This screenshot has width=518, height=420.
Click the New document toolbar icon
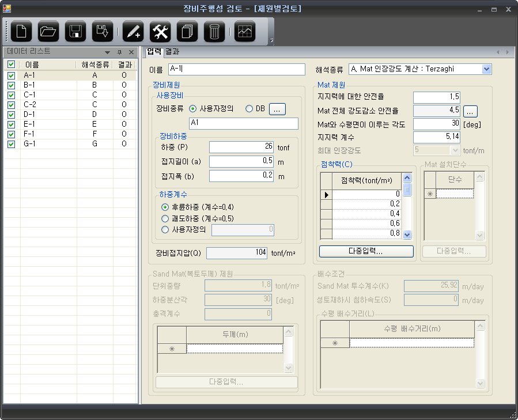21,31
